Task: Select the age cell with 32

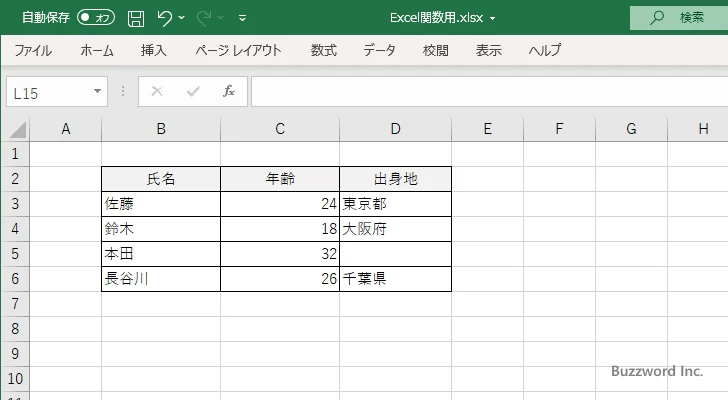Action: tap(280, 254)
